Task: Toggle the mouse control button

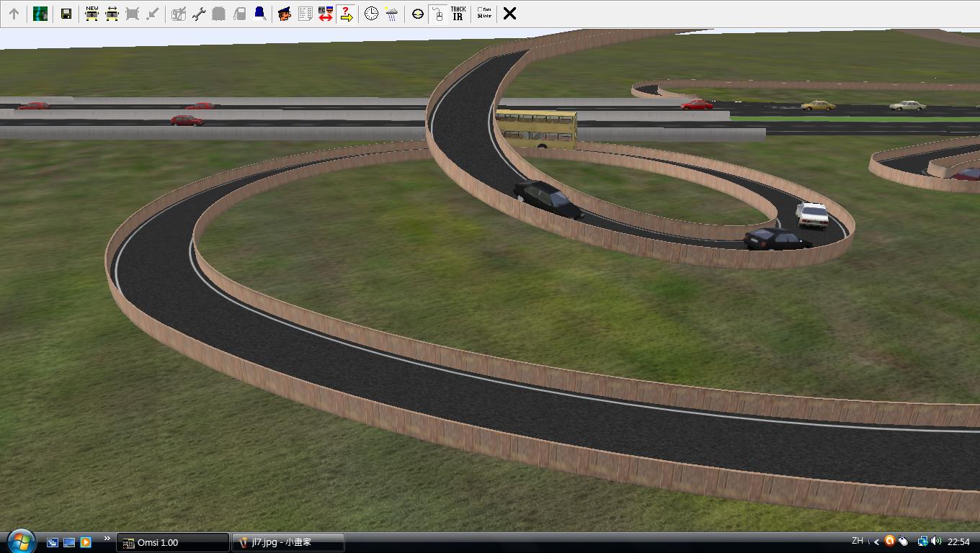Action: click(437, 14)
